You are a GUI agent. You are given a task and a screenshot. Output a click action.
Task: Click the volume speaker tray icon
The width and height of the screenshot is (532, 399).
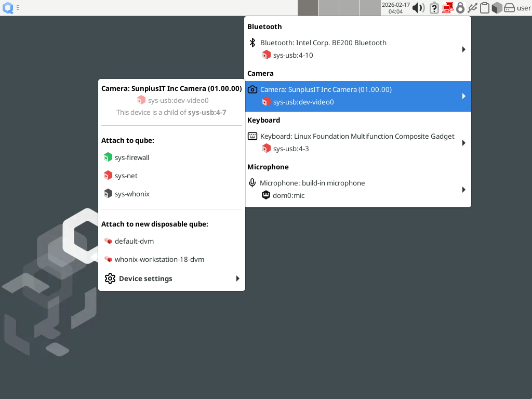pyautogui.click(x=418, y=8)
